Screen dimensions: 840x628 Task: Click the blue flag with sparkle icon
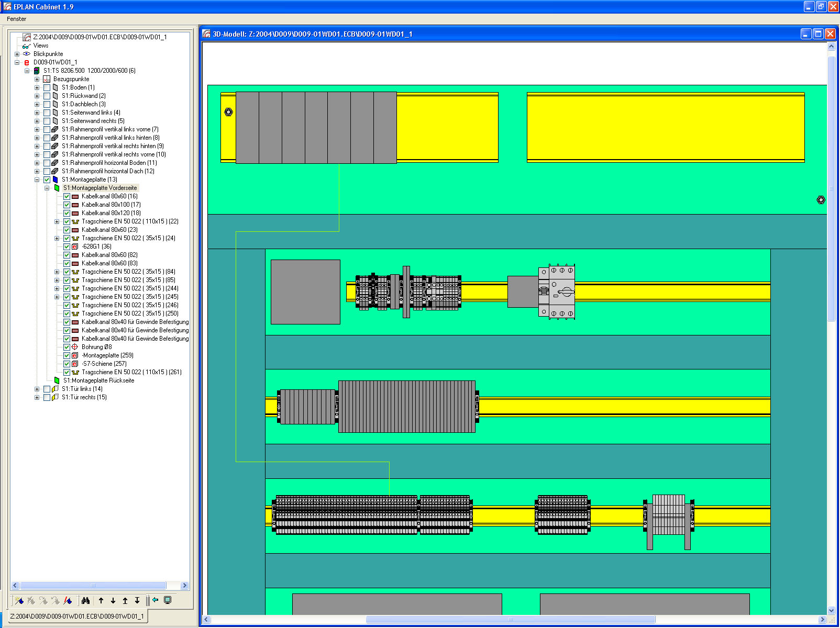(19, 600)
